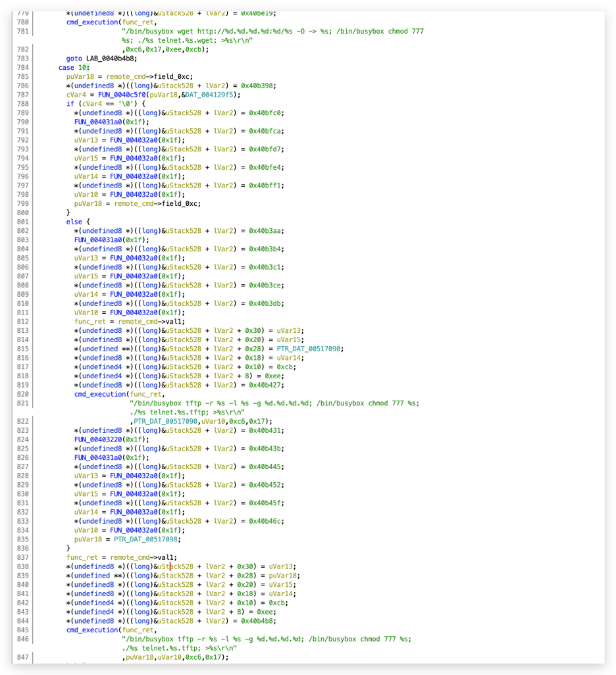Click cmd_execution call on line 780
The image size is (616, 675).
pos(91,22)
